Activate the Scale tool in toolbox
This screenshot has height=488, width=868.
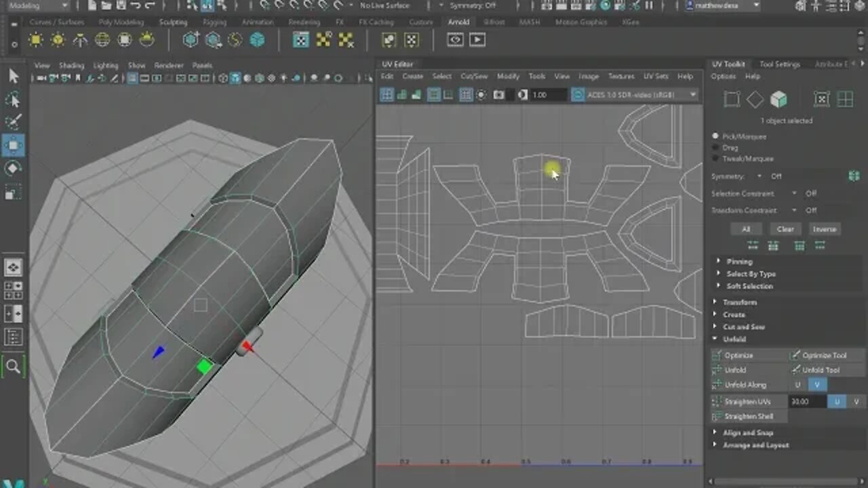pos(14,190)
